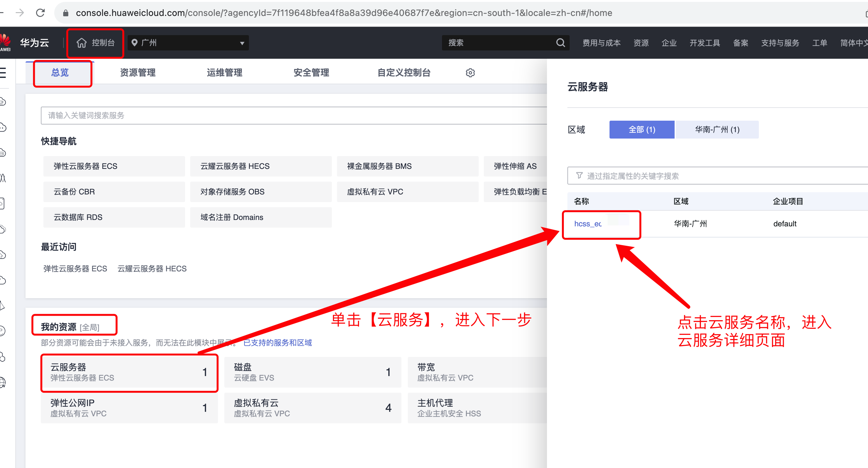This screenshot has width=868, height=468.
Task: Switch to the 安全管理 tab
Action: (x=311, y=72)
